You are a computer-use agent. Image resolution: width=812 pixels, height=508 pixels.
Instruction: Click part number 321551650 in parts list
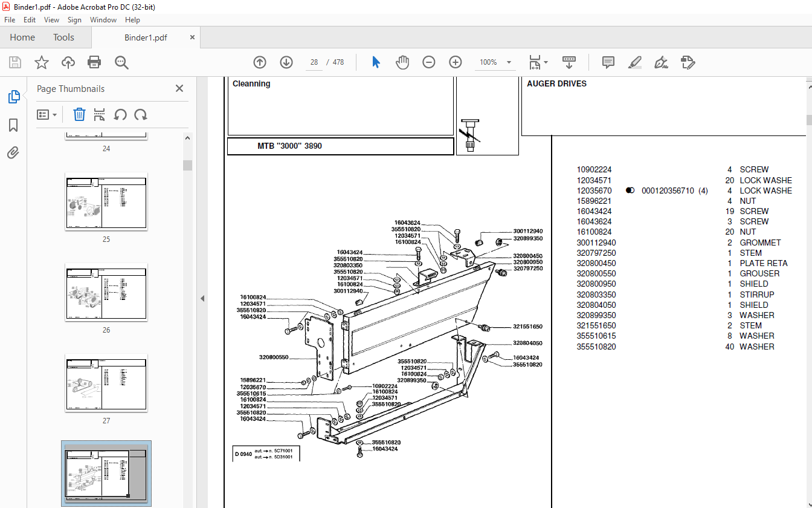pyautogui.click(x=596, y=325)
